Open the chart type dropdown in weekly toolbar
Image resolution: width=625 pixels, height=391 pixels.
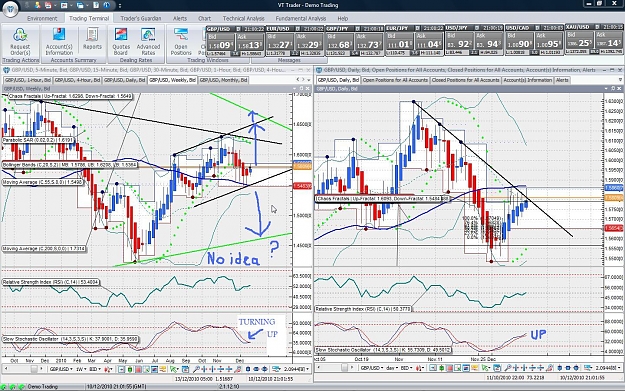(108, 369)
